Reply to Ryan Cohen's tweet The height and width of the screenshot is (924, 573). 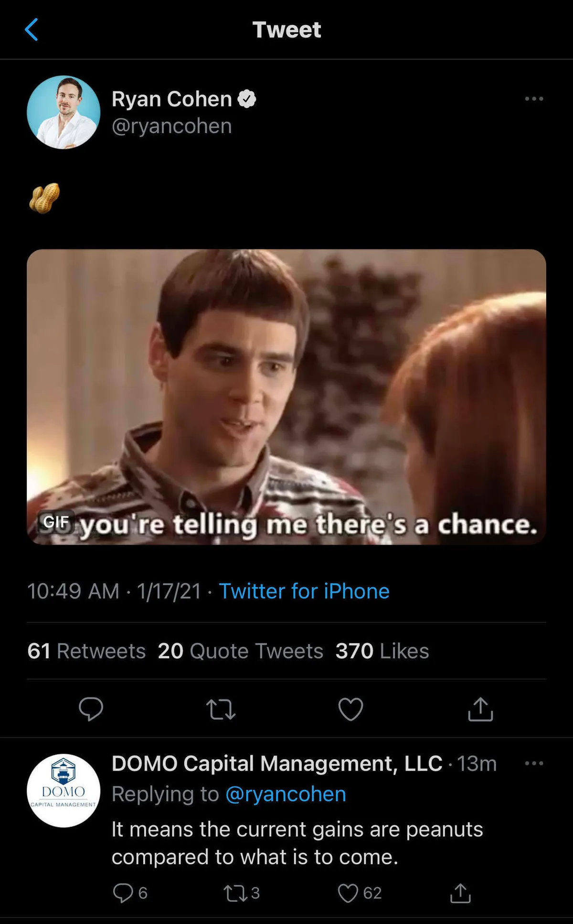91,709
